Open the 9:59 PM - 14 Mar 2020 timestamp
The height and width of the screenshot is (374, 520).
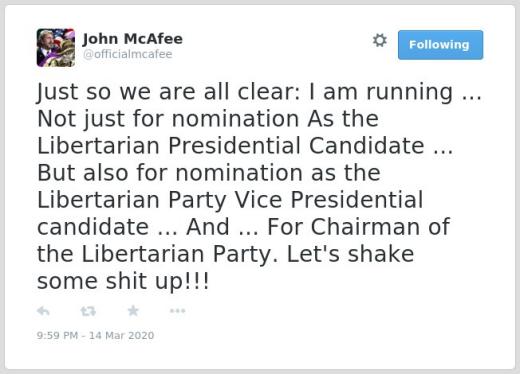tap(95, 335)
